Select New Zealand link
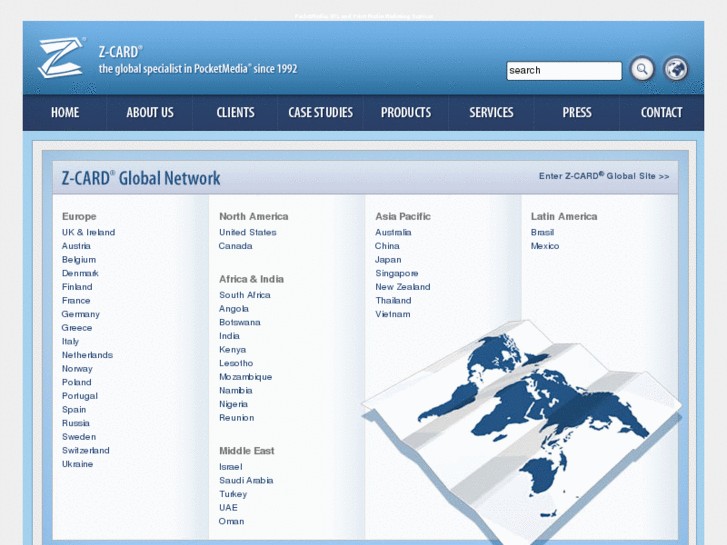This screenshot has width=727, height=545. (x=403, y=287)
